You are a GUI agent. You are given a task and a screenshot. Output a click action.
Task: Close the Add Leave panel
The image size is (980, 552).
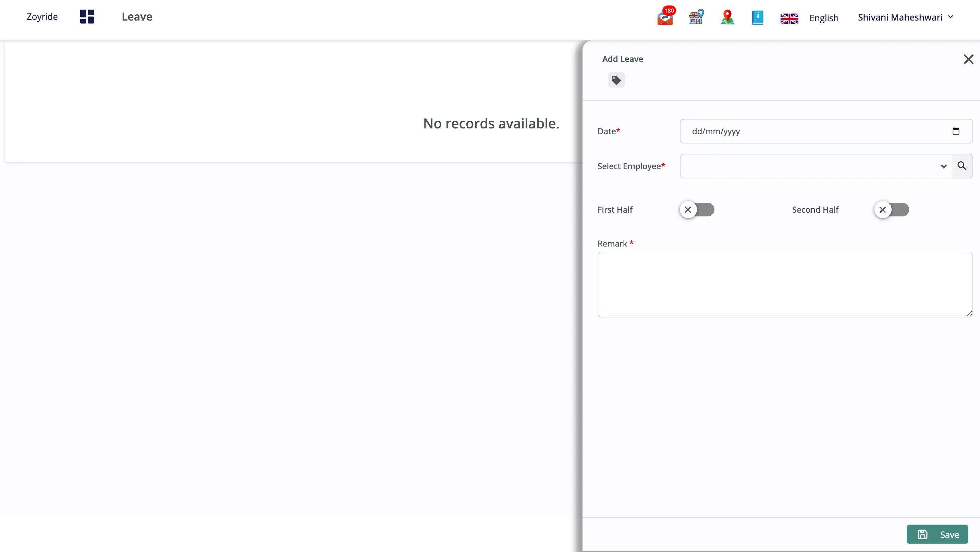969,59
